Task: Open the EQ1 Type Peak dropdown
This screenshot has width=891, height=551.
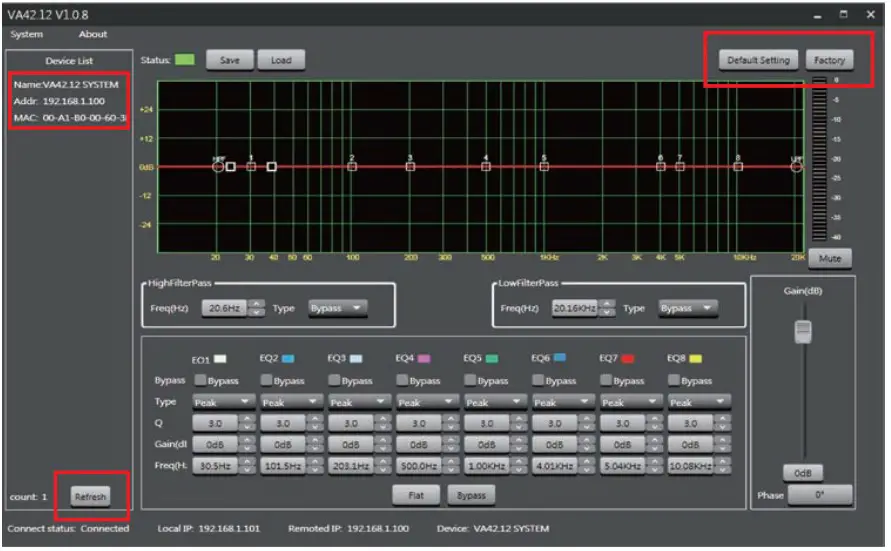Action: [x=223, y=402]
